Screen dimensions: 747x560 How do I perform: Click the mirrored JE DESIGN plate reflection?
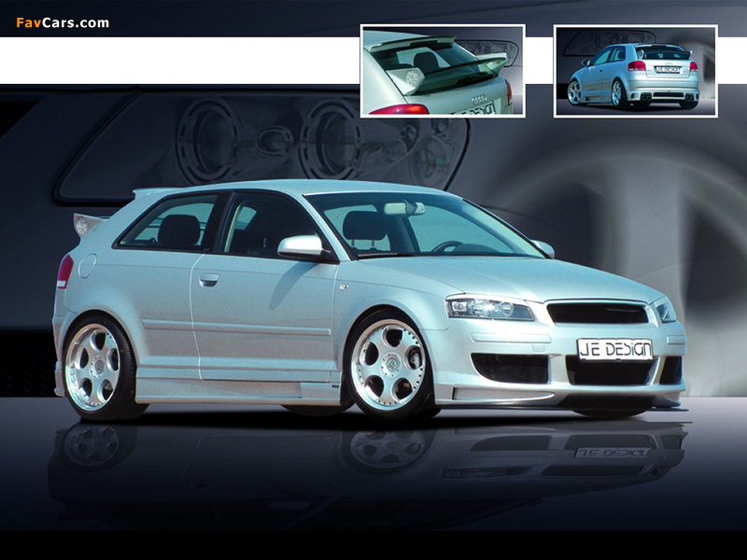click(613, 452)
